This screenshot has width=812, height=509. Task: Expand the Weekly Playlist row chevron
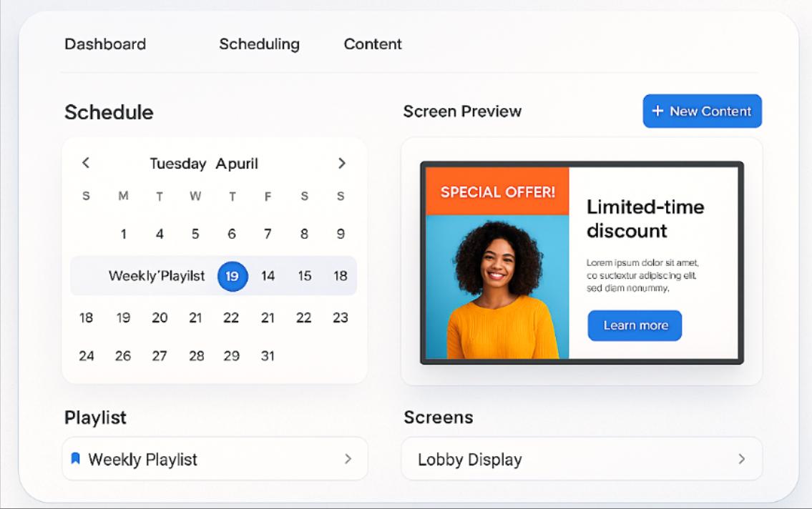click(x=348, y=459)
